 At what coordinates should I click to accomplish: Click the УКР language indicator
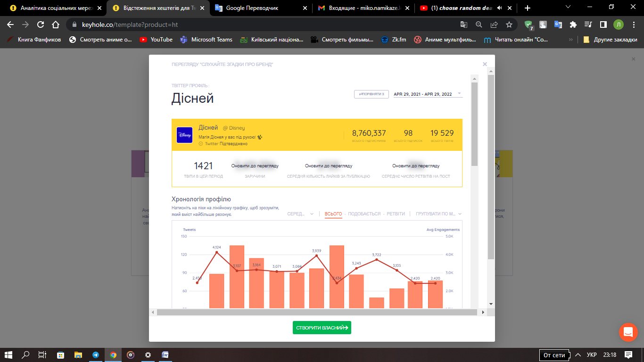[592, 354]
